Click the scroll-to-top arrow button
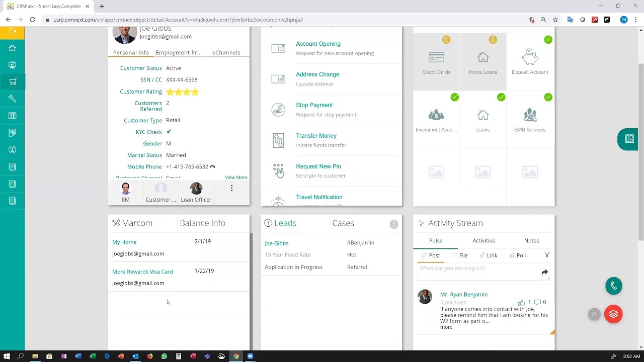The width and height of the screenshot is (644, 362). (x=594, y=314)
